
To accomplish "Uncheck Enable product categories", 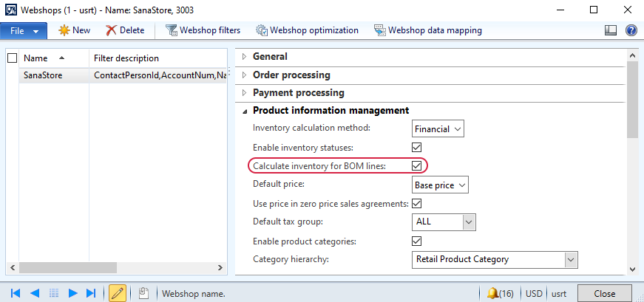I will [x=416, y=241].
